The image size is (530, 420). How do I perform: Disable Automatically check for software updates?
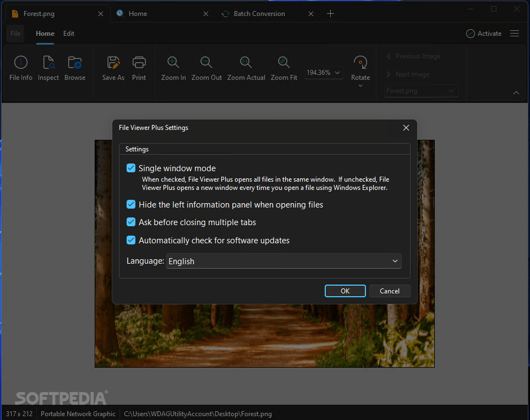131,240
